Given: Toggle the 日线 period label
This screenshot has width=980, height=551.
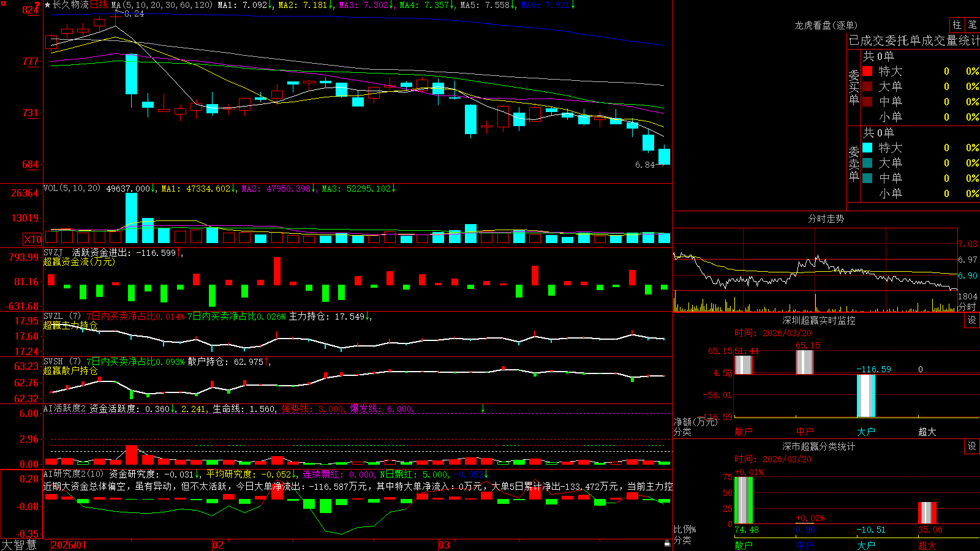Looking at the screenshot, I should [99, 5].
